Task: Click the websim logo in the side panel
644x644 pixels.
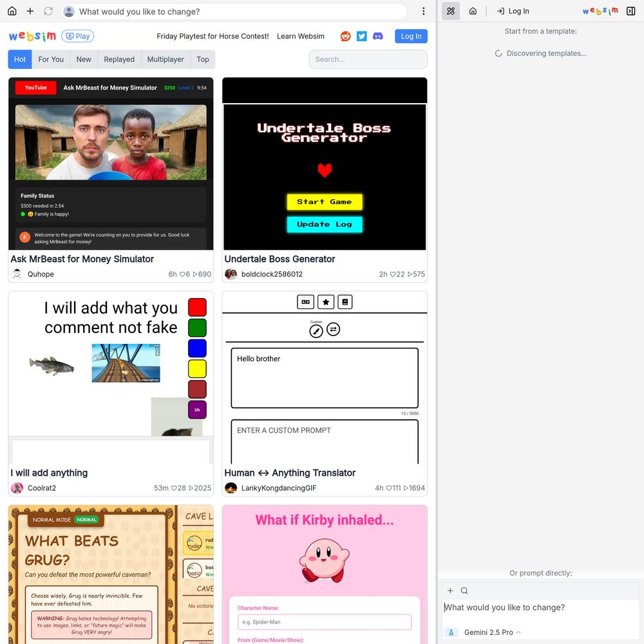Action: click(x=600, y=11)
